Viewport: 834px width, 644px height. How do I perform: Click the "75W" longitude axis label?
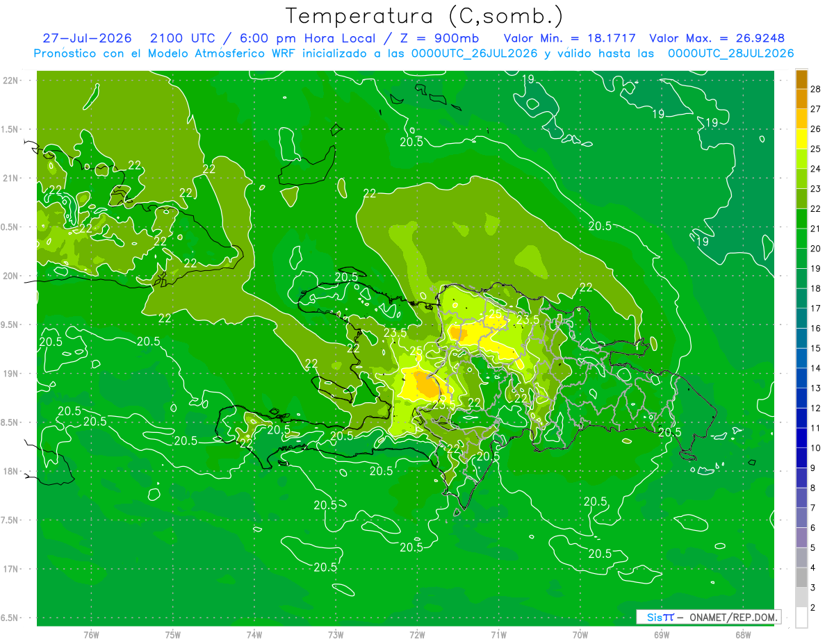pos(173,634)
